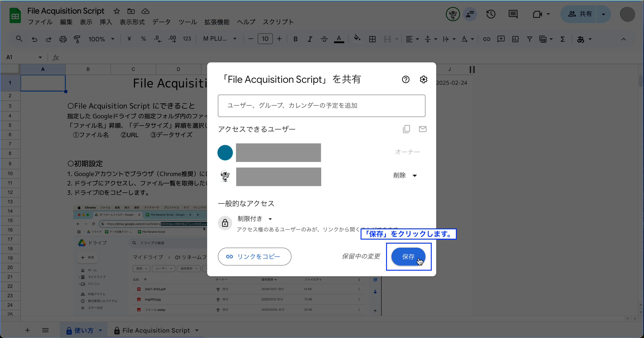Toggle italic formatting
644x338 pixels.
click(310, 39)
